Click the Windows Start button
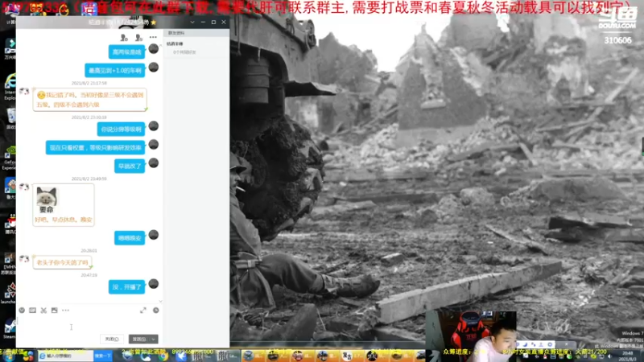Image resolution: width=644 pixels, height=362 pixels. (8, 356)
